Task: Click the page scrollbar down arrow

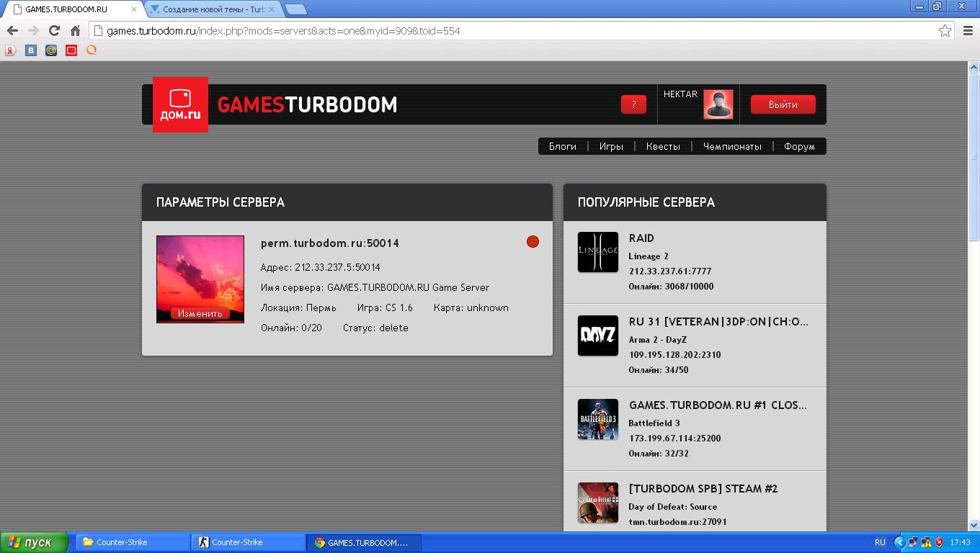Action: tap(974, 525)
